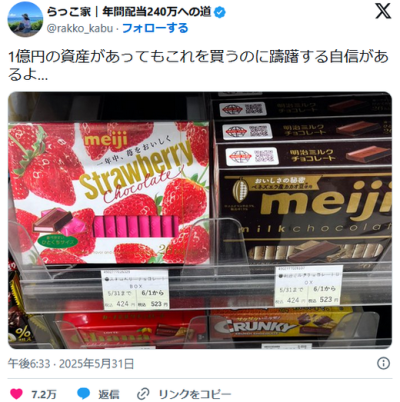The height and width of the screenshot is (402, 400).
Task: Click the left price tag showing 424 and 523
Action: pyautogui.click(x=135, y=289)
